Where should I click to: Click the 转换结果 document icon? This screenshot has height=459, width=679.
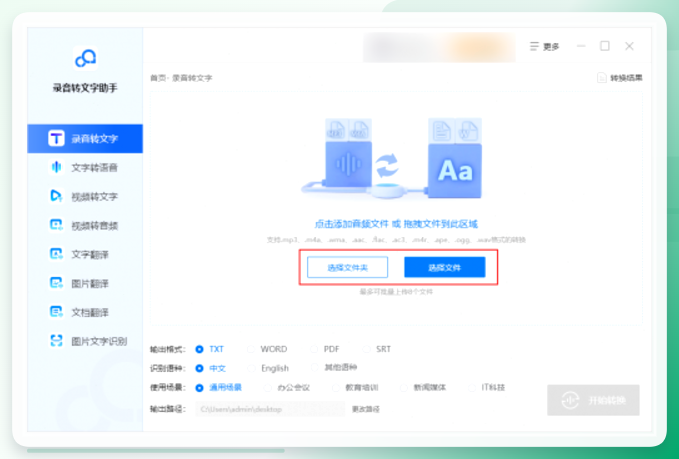point(601,78)
